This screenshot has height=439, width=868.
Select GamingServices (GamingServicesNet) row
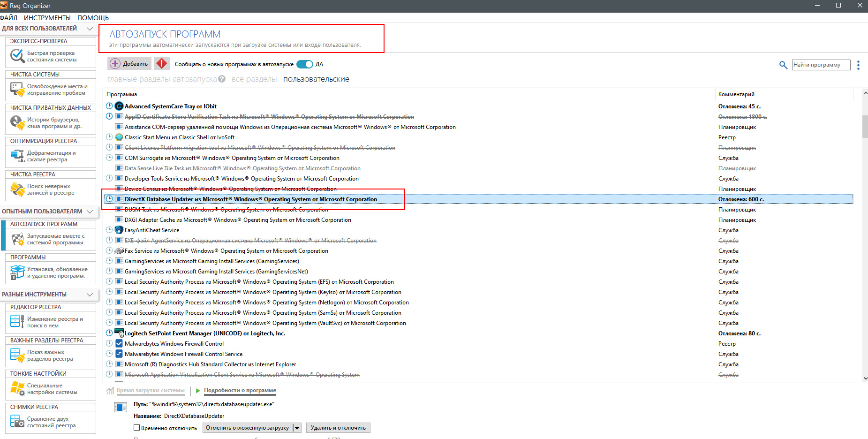(x=478, y=272)
